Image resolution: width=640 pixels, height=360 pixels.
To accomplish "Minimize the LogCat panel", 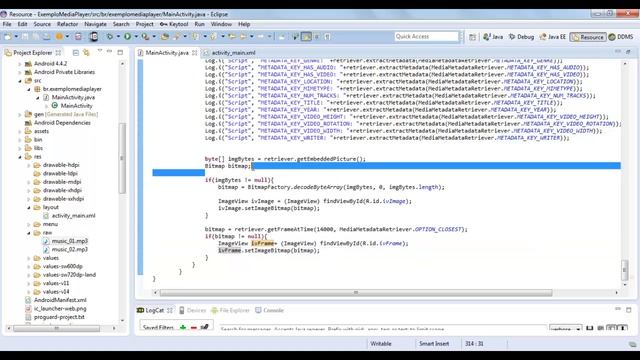I will [x=618, y=309].
